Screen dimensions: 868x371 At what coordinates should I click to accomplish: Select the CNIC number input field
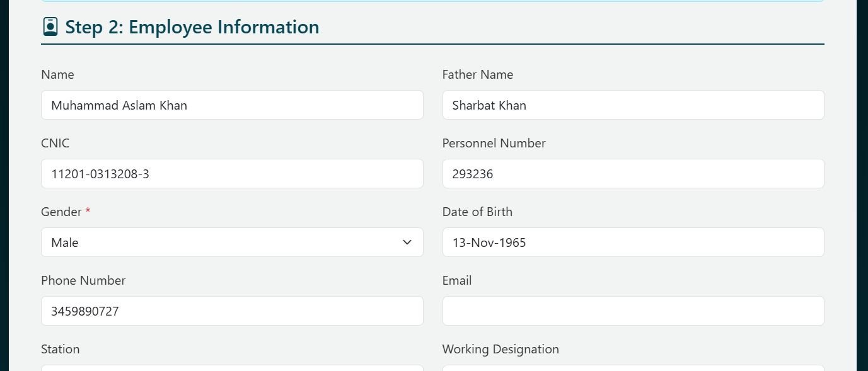pos(232,174)
